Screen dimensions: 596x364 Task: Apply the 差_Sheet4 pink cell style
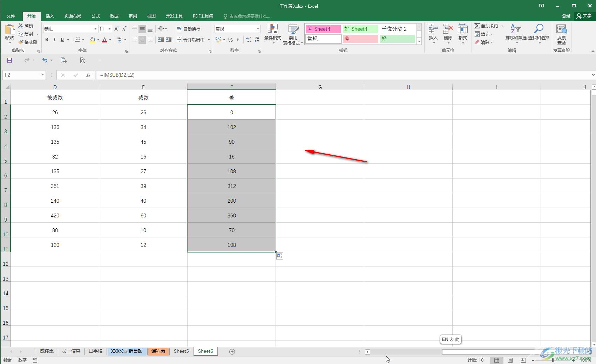pyautogui.click(x=323, y=29)
